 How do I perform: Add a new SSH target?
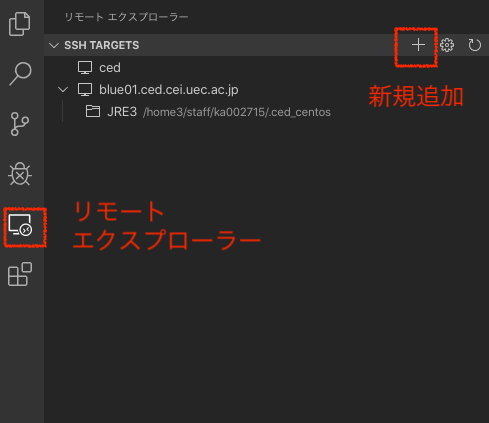(418, 45)
